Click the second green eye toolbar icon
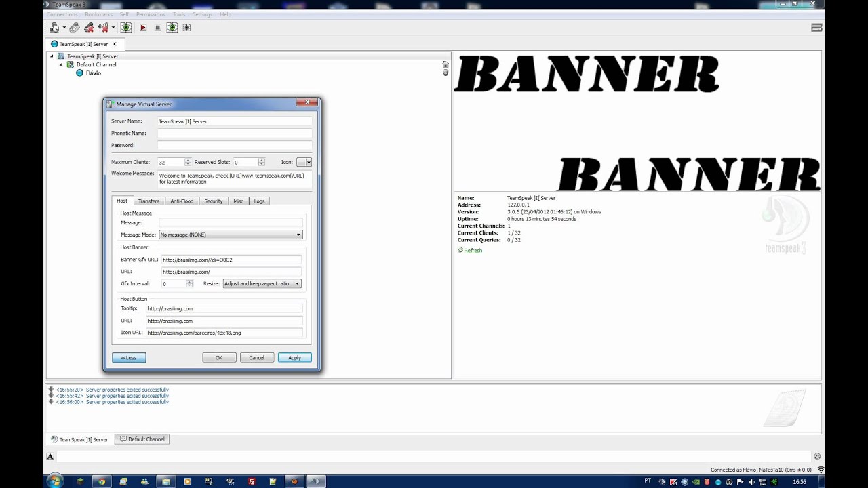Viewport: 868px width, 488px height. click(x=172, y=28)
